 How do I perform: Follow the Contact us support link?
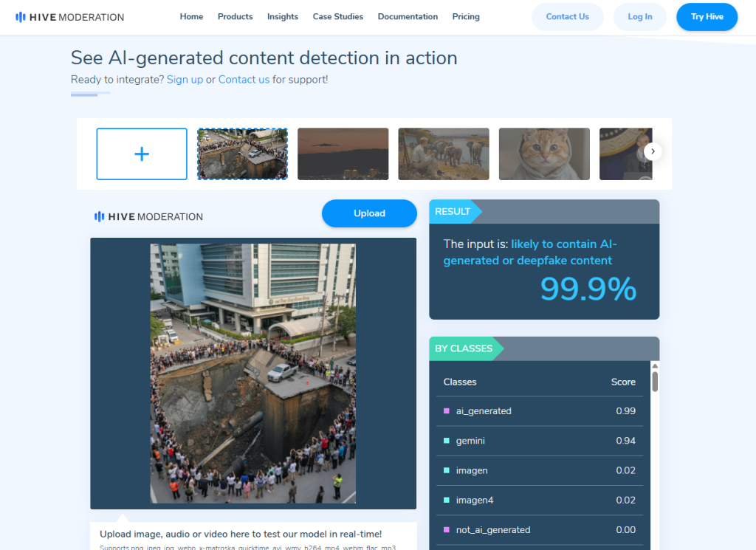(x=244, y=80)
